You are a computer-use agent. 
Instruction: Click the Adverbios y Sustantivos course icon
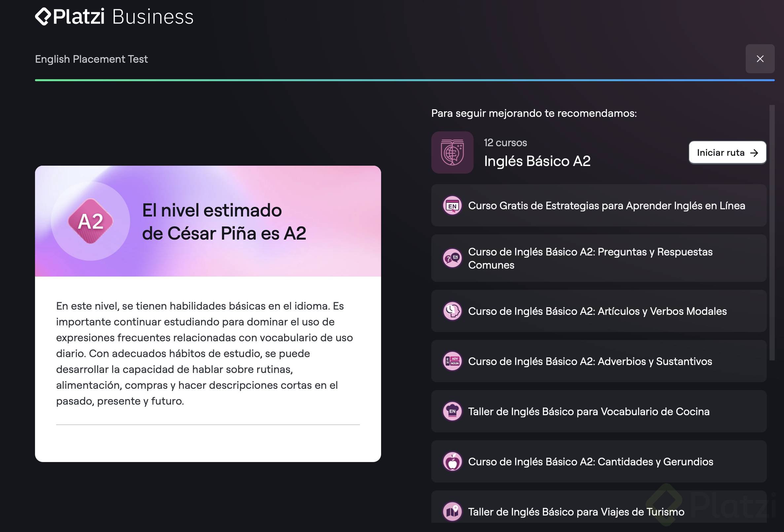452,361
